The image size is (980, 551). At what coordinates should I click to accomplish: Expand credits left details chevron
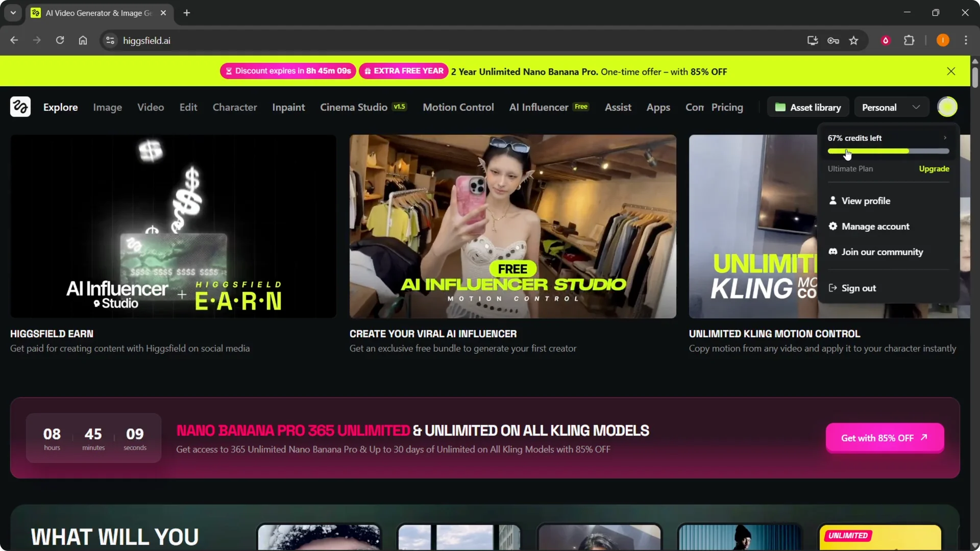coord(945,138)
